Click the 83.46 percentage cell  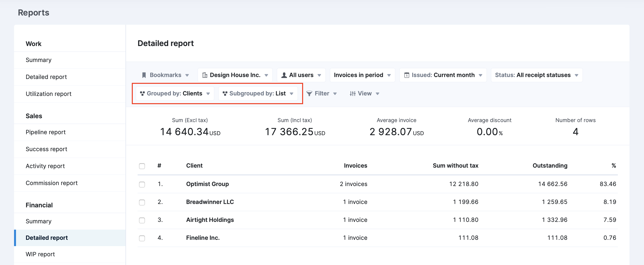608,184
